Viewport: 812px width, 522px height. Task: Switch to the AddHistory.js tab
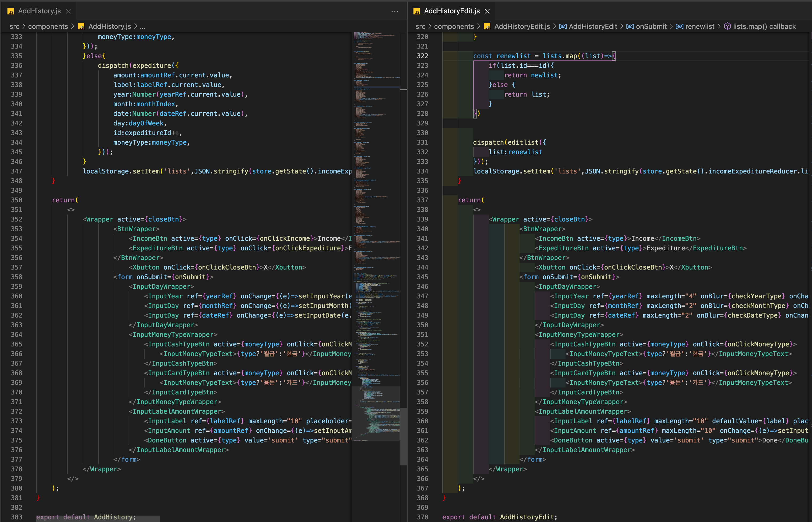[39, 11]
